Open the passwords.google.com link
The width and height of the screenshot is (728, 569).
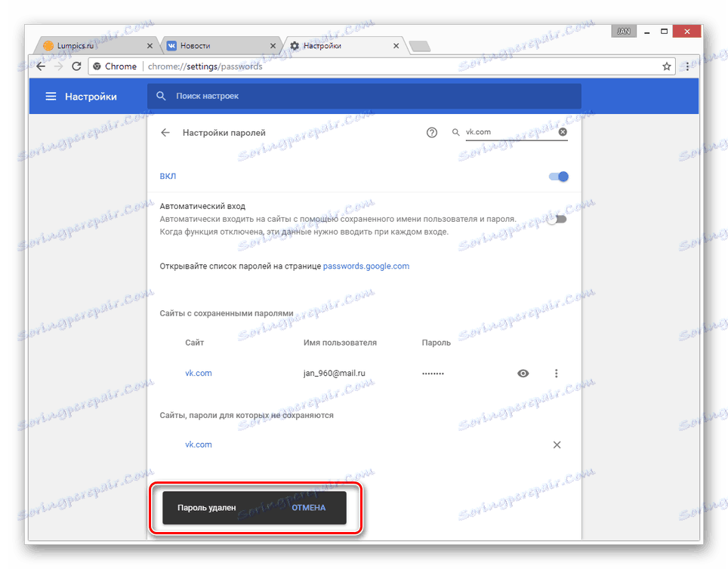[366, 266]
